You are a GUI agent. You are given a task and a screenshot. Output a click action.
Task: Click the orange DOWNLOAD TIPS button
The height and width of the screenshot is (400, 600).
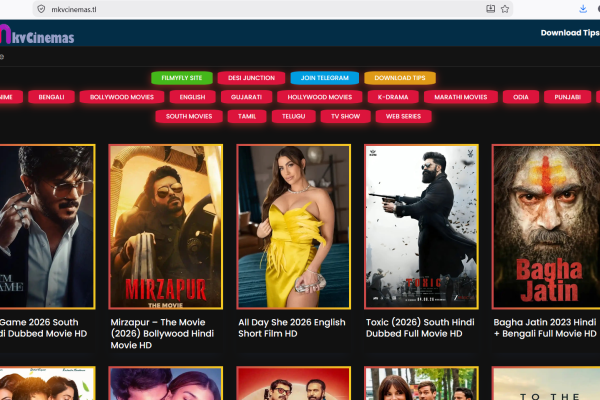tap(400, 78)
